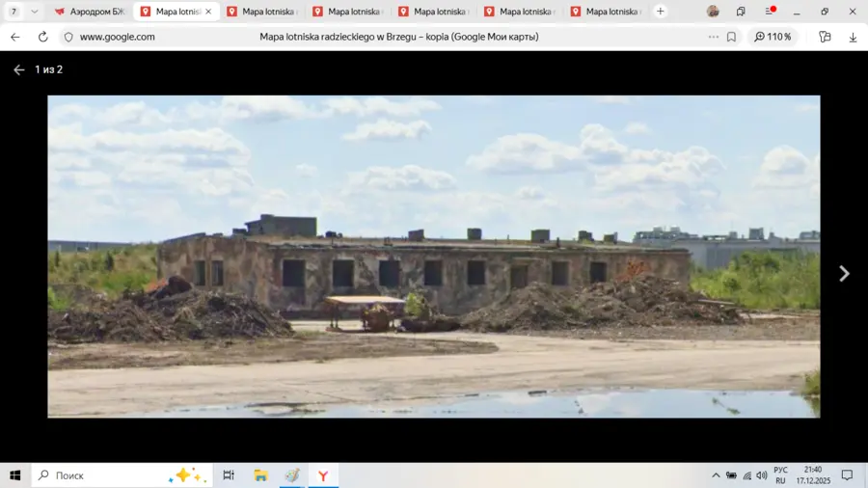Open the browser profile avatar
Viewport: 868px width, 488px height.
pos(713,12)
